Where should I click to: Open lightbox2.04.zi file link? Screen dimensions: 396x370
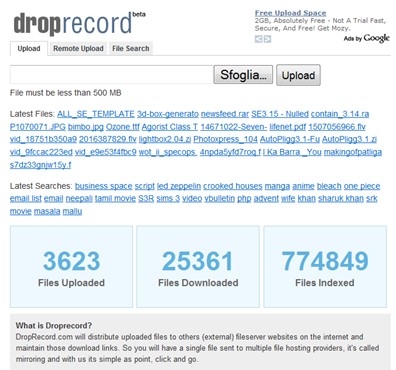(165, 139)
